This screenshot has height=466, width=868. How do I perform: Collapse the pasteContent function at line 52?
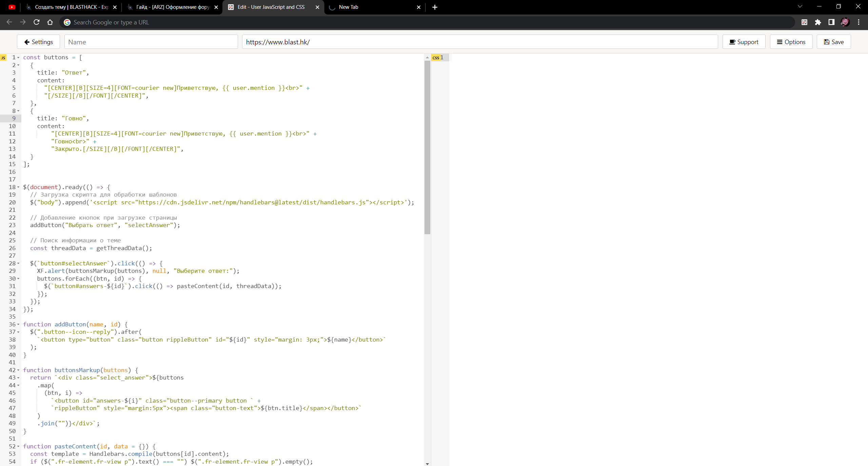point(18,446)
